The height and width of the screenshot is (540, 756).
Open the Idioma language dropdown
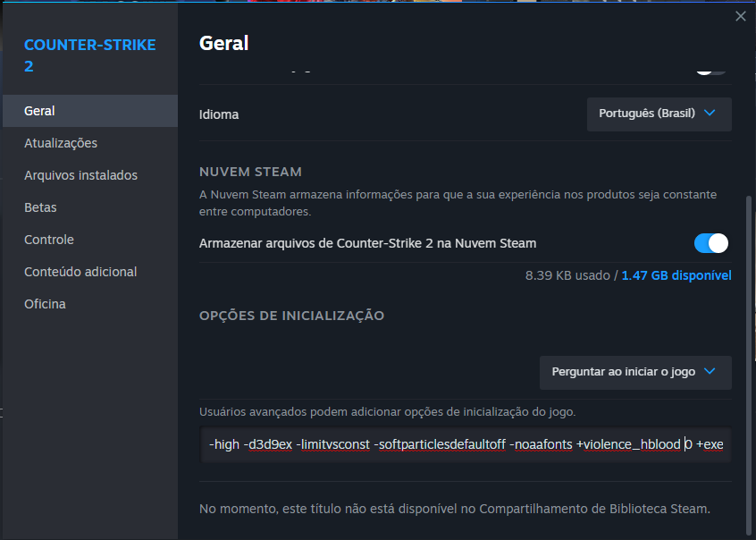click(659, 114)
